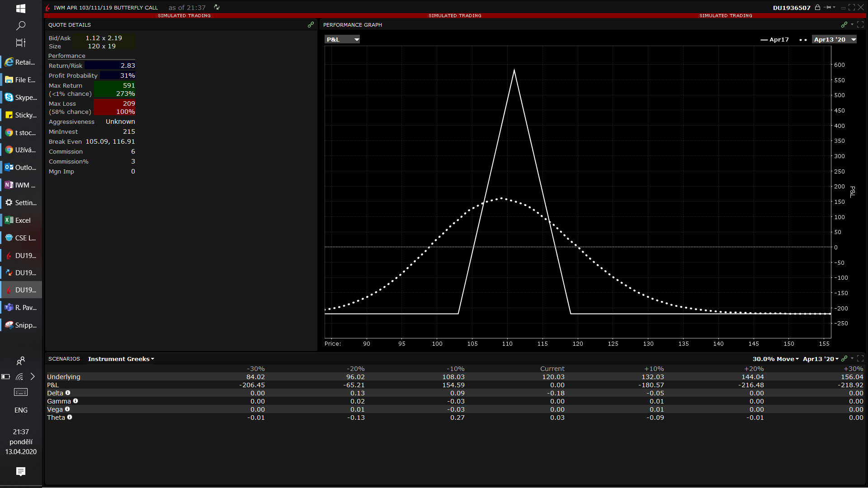This screenshot has width=868, height=488.
Task: Open the 30.0% Move dropdown
Action: (775, 359)
